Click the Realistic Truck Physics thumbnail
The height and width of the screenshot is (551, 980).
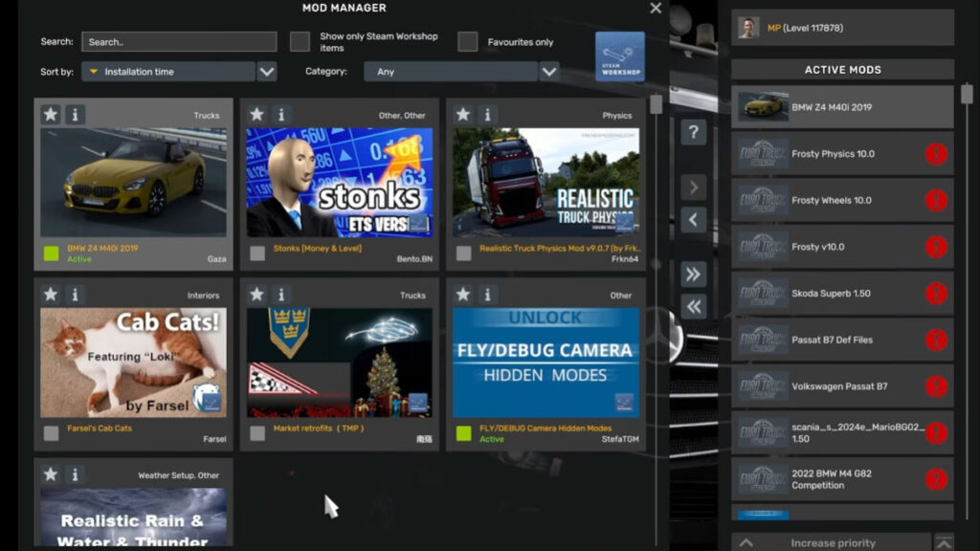[546, 183]
